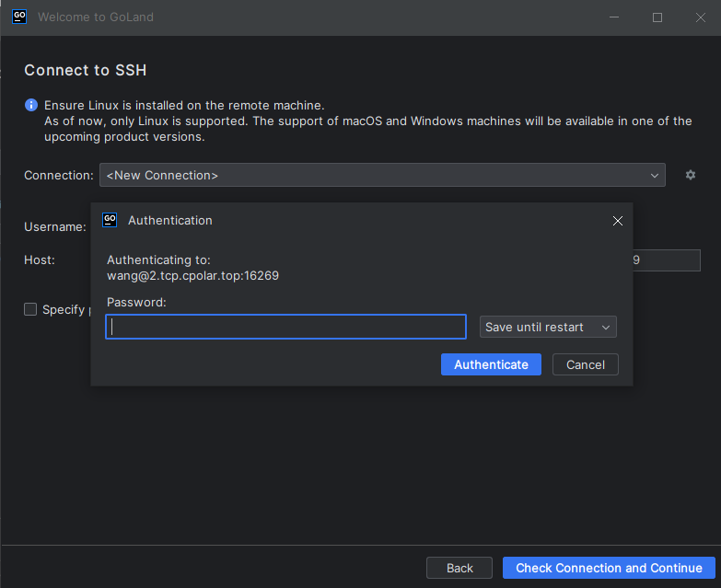Enable the Specify private key checkbox
This screenshot has width=721, height=588.
[x=31, y=309]
